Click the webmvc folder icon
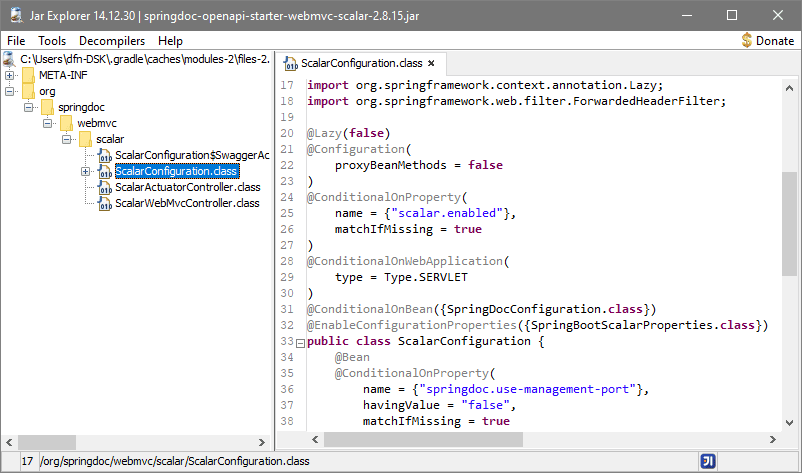The width and height of the screenshot is (802, 473). pyautogui.click(x=66, y=123)
